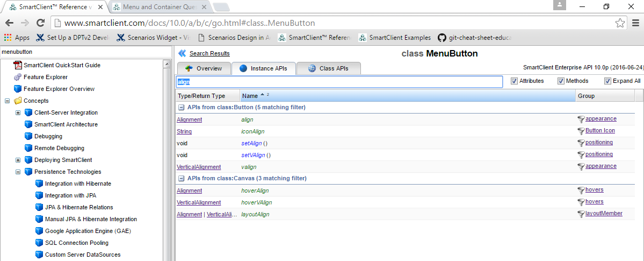Expand the Deploying SmartClient node

pos(18,160)
